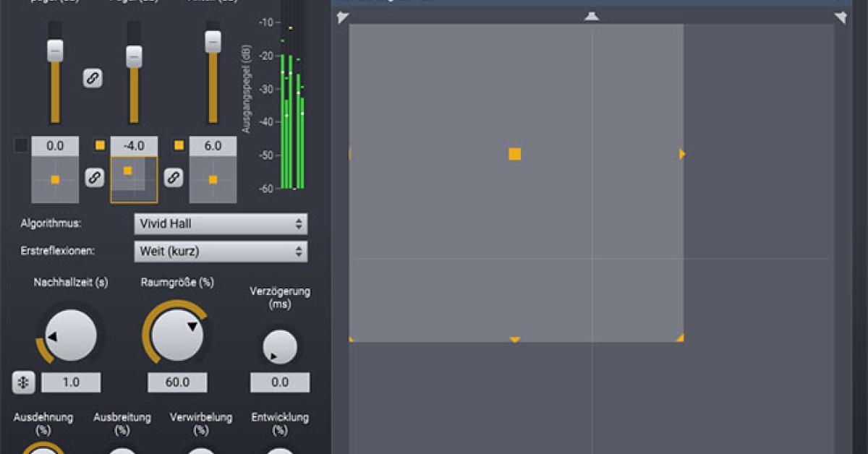868x454 pixels.
Task: Toggle the link icon left of the 6.0 pan pad
Action: click(x=173, y=177)
